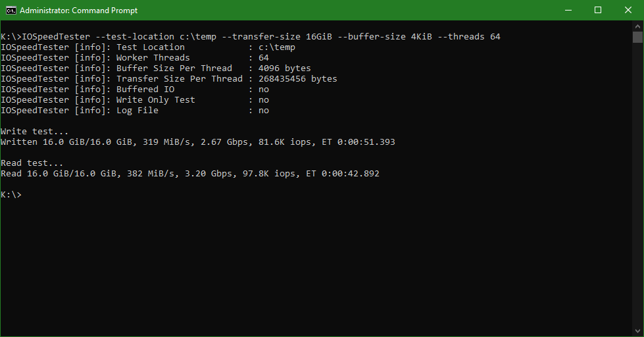Close the Administrator Command Prompt window
This screenshot has width=644, height=337.
pos(628,10)
